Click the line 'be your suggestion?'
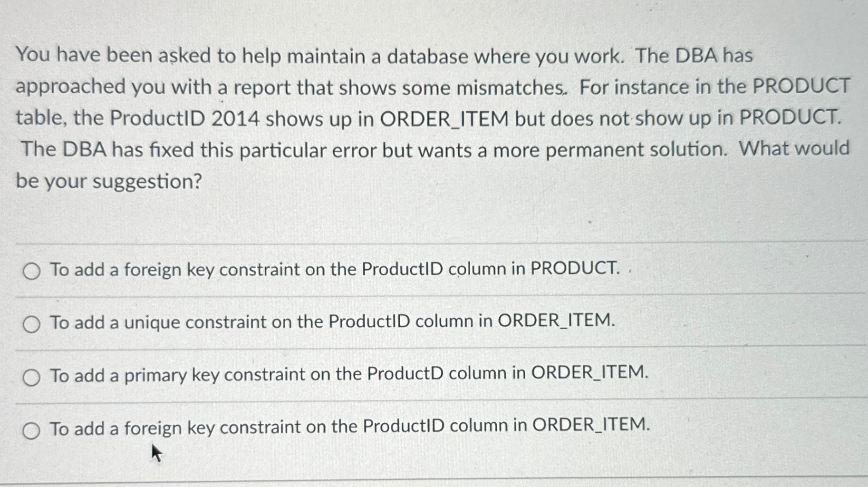Viewport: 868px width, 487px height. pyautogui.click(x=108, y=181)
